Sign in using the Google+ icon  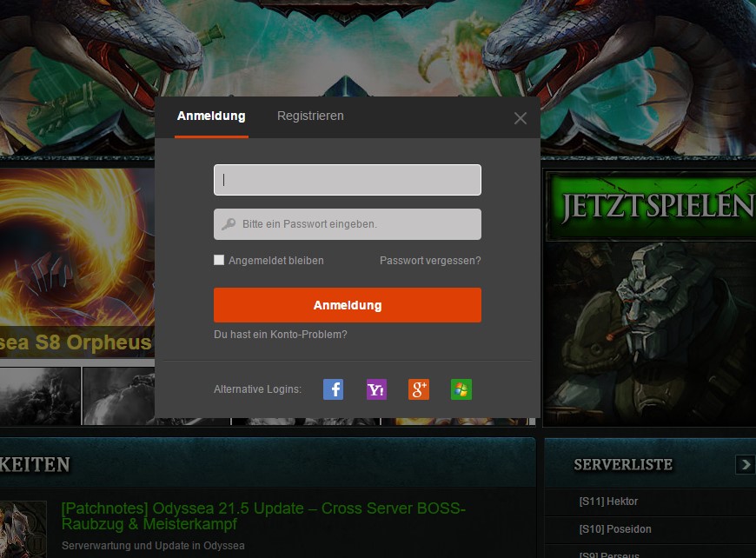click(419, 389)
